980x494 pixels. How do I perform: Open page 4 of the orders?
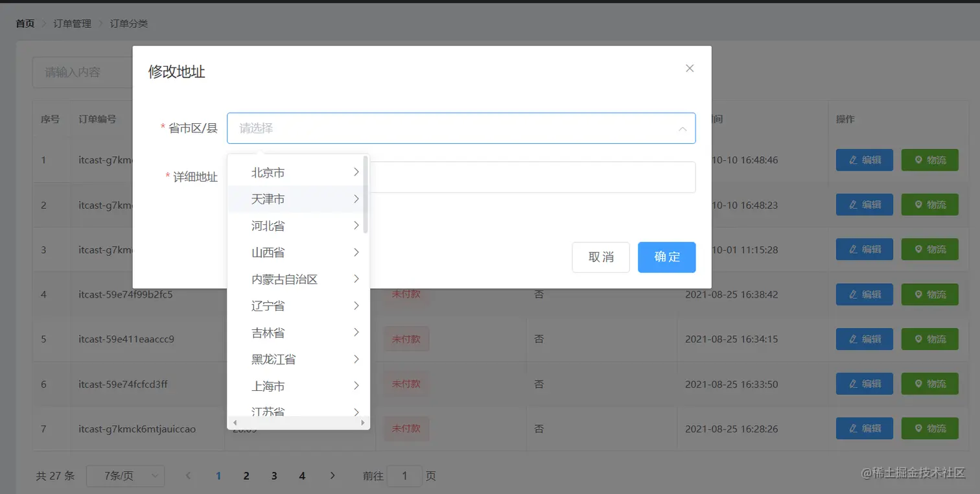302,476
